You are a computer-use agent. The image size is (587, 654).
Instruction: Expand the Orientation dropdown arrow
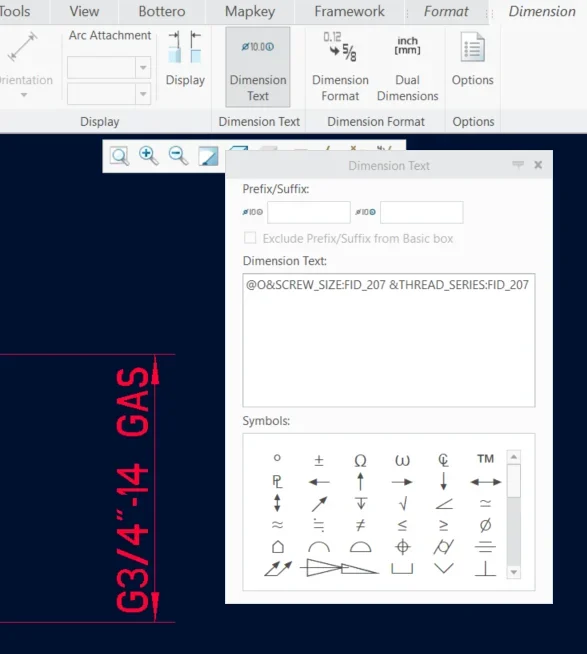[24, 95]
